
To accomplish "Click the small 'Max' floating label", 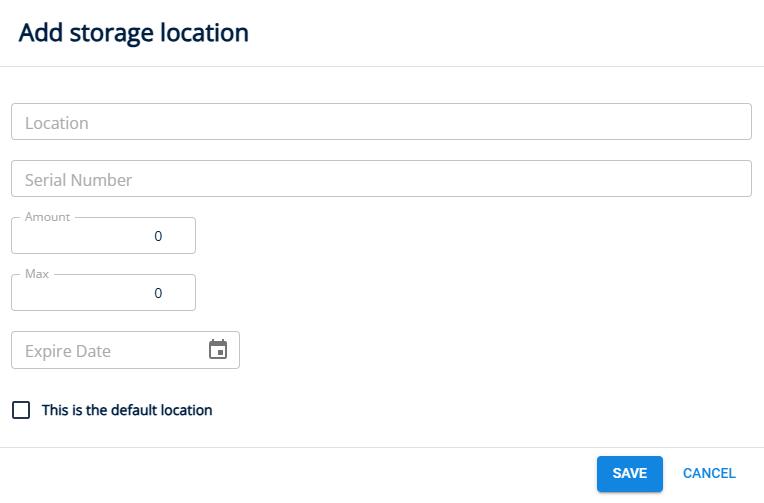I will 37,273.
